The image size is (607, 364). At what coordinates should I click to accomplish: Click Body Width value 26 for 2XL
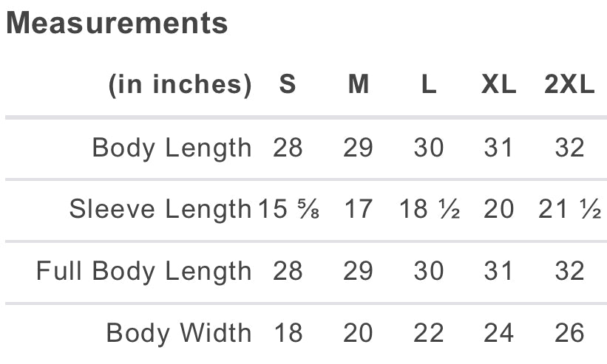569,333
